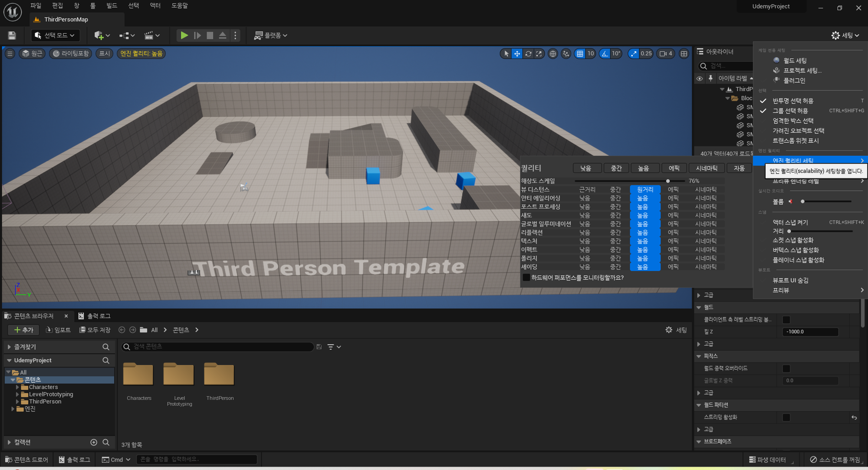Click the Import button in Content Browser
The image size is (868, 470).
click(58, 330)
